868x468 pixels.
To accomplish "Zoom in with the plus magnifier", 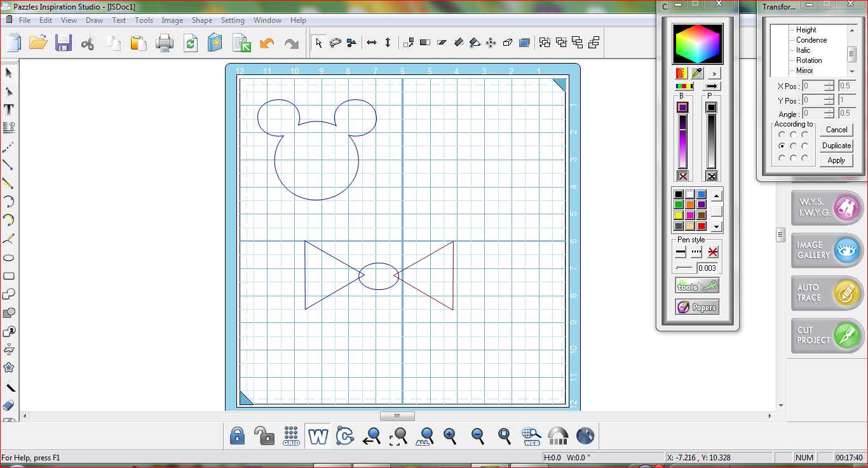I will point(451,436).
